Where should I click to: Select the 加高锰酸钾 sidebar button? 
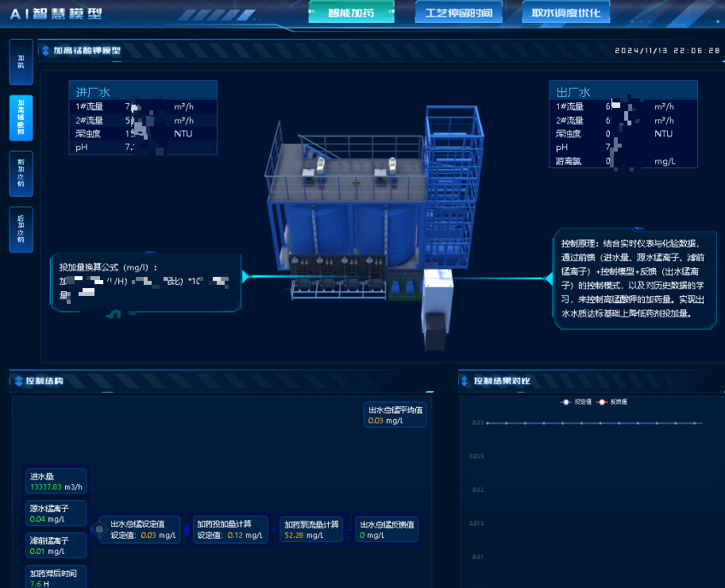click(x=21, y=117)
